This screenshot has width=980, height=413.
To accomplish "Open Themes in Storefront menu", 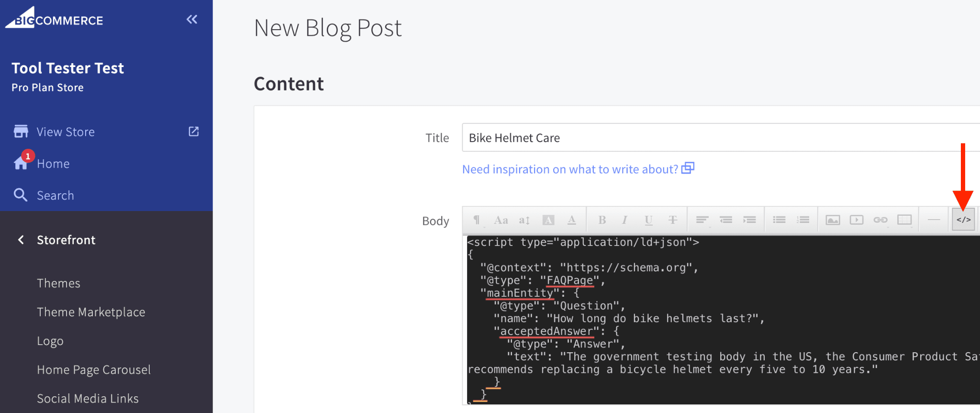I will (x=58, y=283).
